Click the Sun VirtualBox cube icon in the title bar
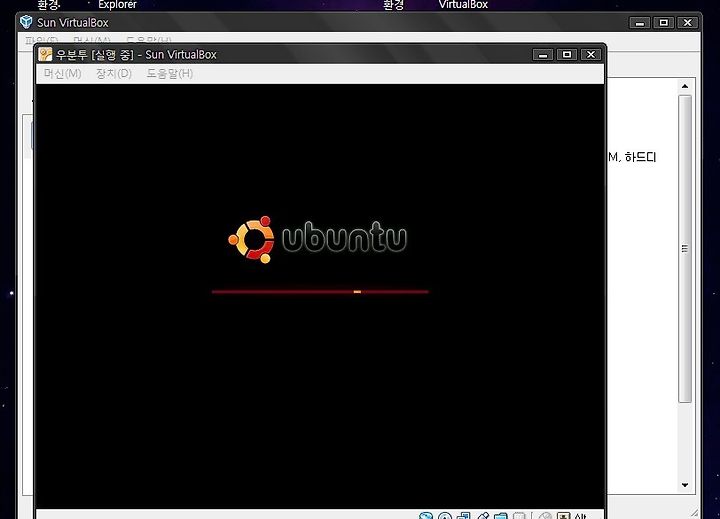 (26, 22)
